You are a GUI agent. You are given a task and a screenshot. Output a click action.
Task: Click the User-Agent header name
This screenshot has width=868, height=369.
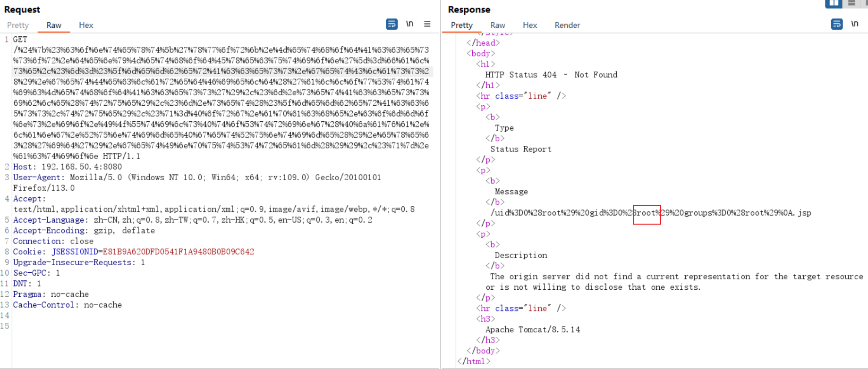pyautogui.click(x=37, y=177)
